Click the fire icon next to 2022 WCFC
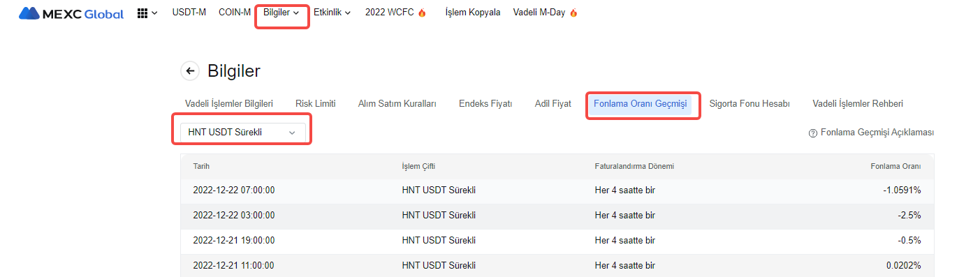This screenshot has height=277, width=980. [422, 13]
